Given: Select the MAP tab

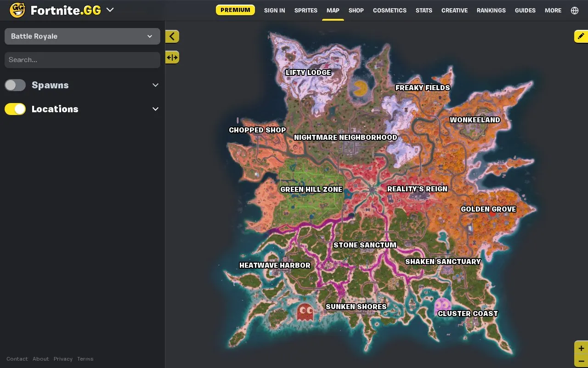Looking at the screenshot, I should pyautogui.click(x=333, y=10).
